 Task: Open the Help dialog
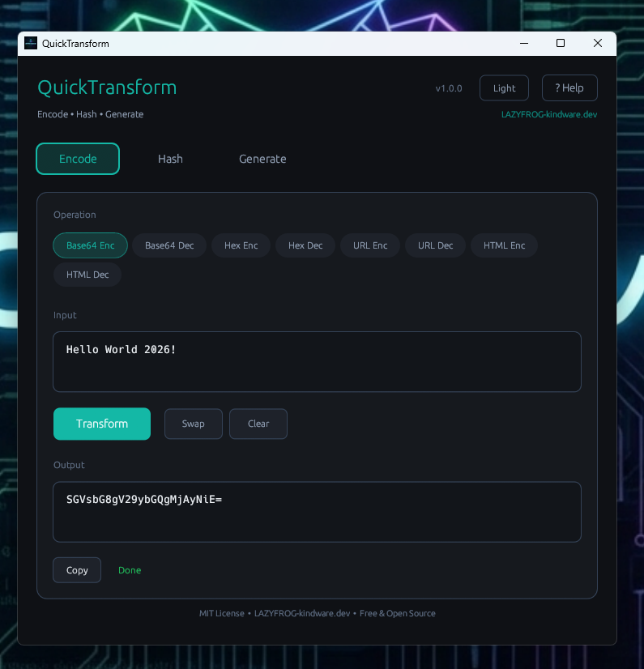pos(569,88)
